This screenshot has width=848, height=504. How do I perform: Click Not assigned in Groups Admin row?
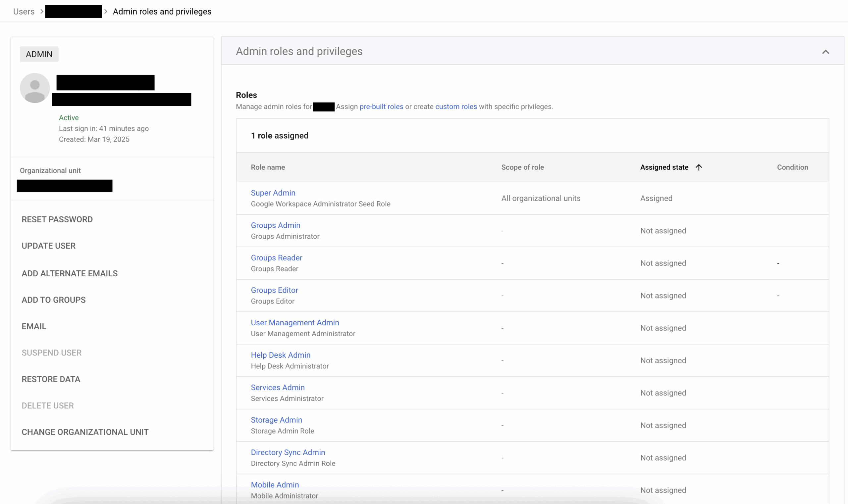coord(663,231)
